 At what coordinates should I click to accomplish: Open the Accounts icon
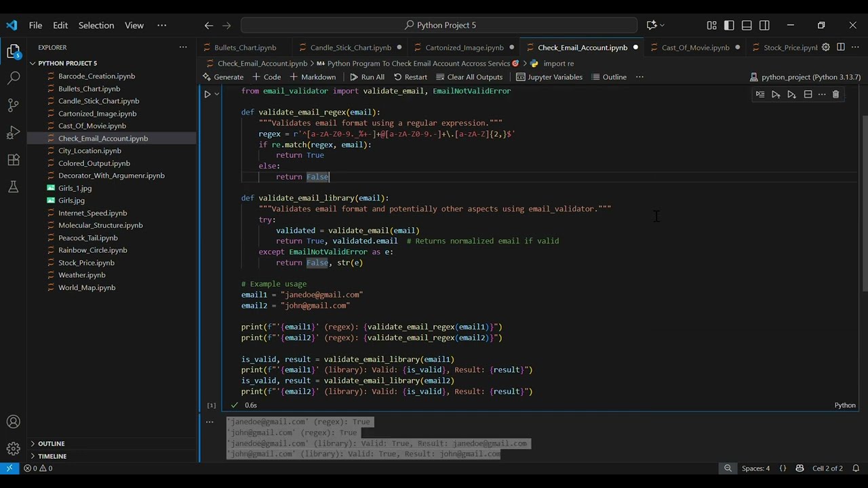pos(13,422)
